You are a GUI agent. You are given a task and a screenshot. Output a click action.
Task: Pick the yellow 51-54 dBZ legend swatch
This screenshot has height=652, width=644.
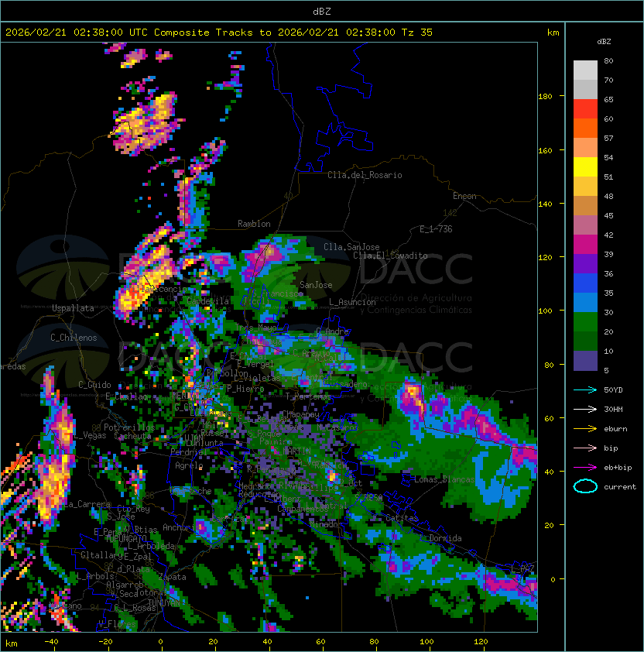point(585,166)
